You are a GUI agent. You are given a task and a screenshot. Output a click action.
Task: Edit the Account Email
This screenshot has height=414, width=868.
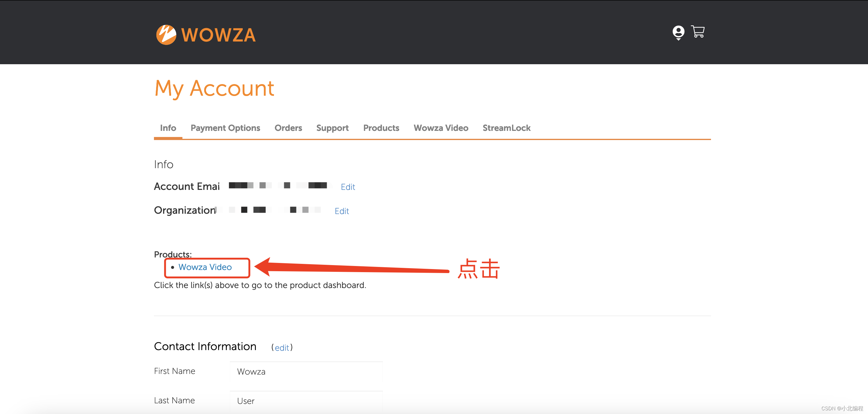pyautogui.click(x=348, y=187)
